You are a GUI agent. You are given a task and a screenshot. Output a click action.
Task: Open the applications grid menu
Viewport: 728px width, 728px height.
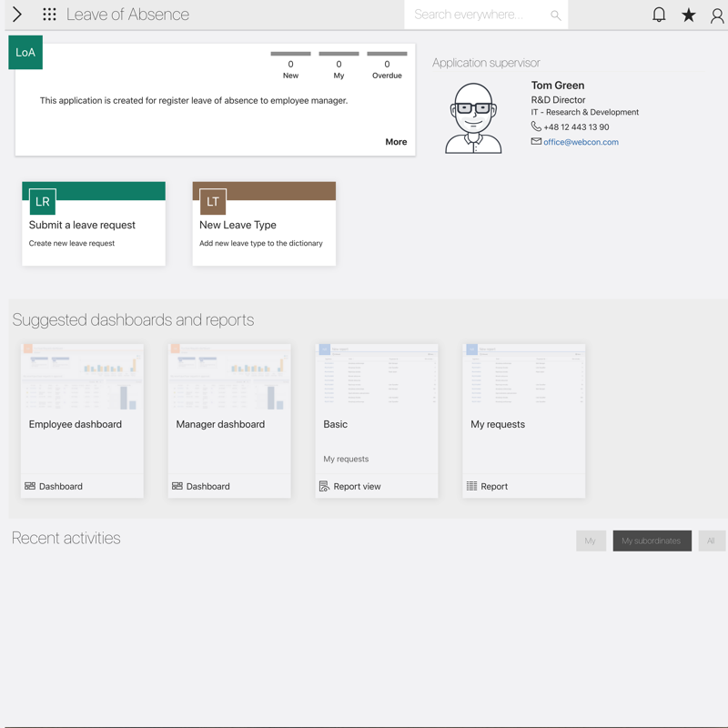(49, 15)
